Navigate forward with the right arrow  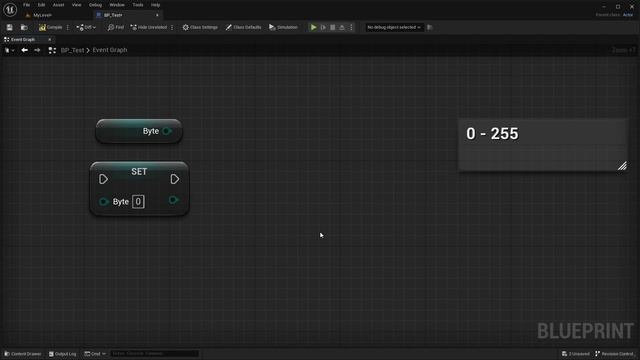click(37, 50)
